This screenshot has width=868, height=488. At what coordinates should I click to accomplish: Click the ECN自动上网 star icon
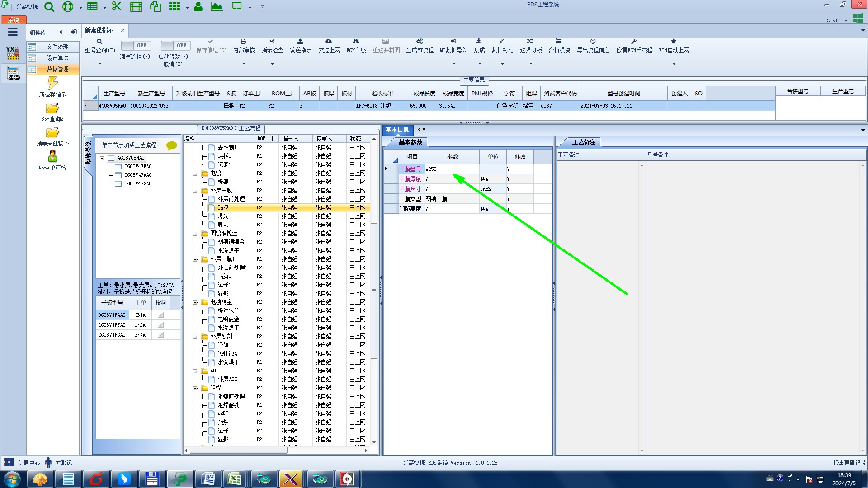point(674,42)
